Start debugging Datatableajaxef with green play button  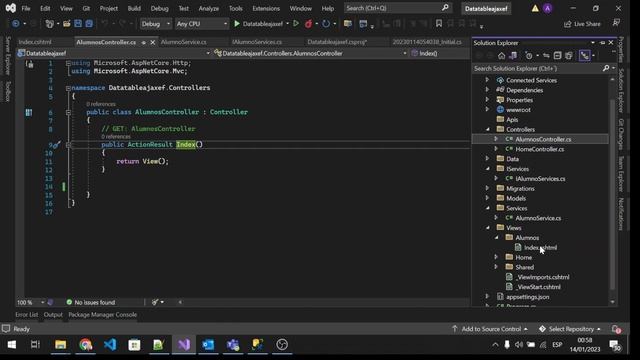237,24
